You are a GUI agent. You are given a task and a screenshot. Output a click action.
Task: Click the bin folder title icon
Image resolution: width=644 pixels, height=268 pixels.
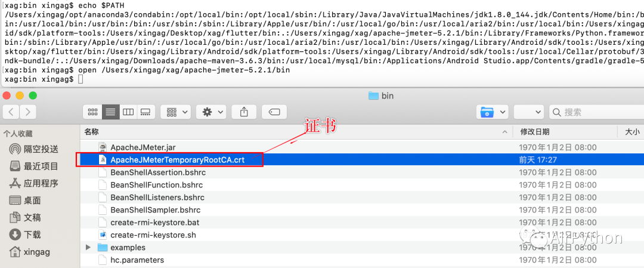tap(373, 96)
